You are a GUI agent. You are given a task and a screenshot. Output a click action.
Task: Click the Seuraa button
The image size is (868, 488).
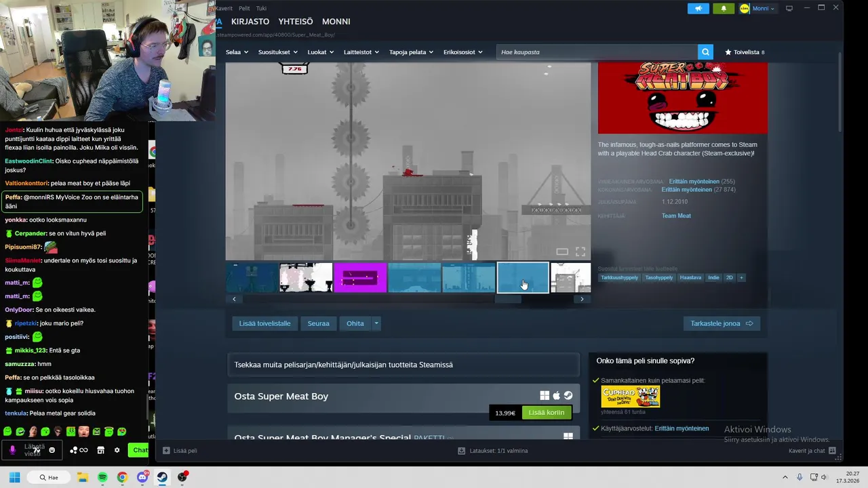[x=318, y=323]
